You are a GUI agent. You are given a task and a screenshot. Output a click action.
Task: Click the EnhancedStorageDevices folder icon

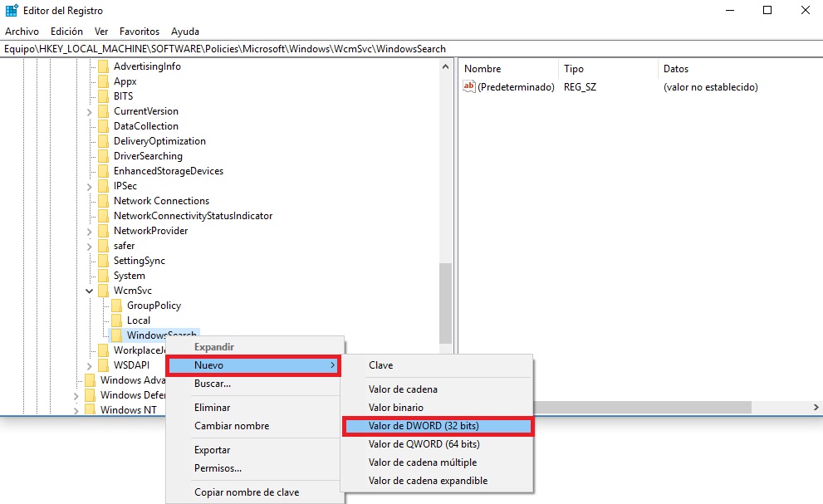click(104, 171)
